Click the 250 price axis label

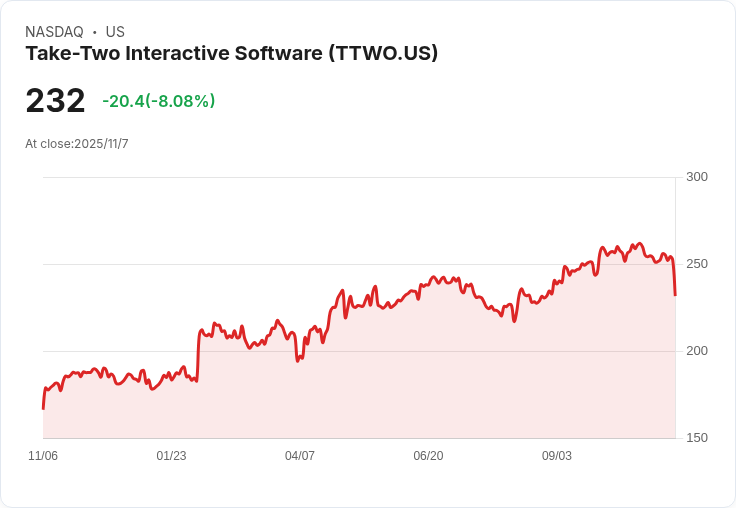(697, 264)
